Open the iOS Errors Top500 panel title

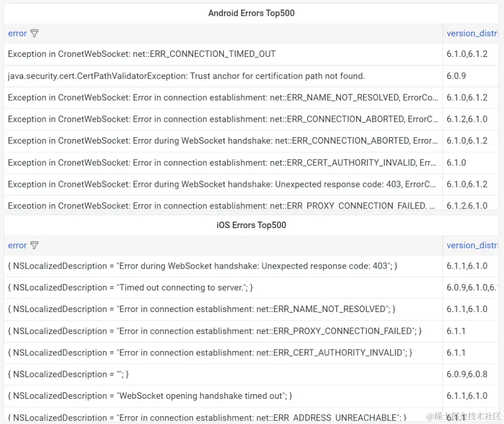tap(251, 225)
